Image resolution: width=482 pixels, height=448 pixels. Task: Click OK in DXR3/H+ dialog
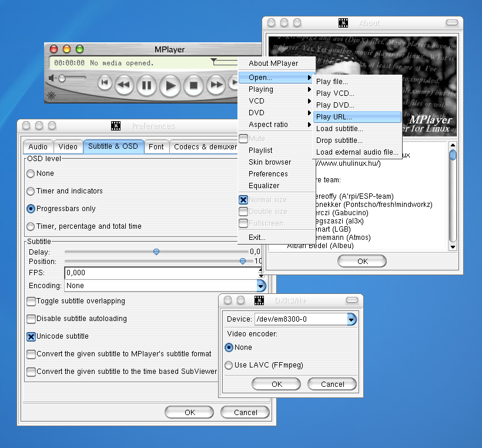tap(276, 384)
